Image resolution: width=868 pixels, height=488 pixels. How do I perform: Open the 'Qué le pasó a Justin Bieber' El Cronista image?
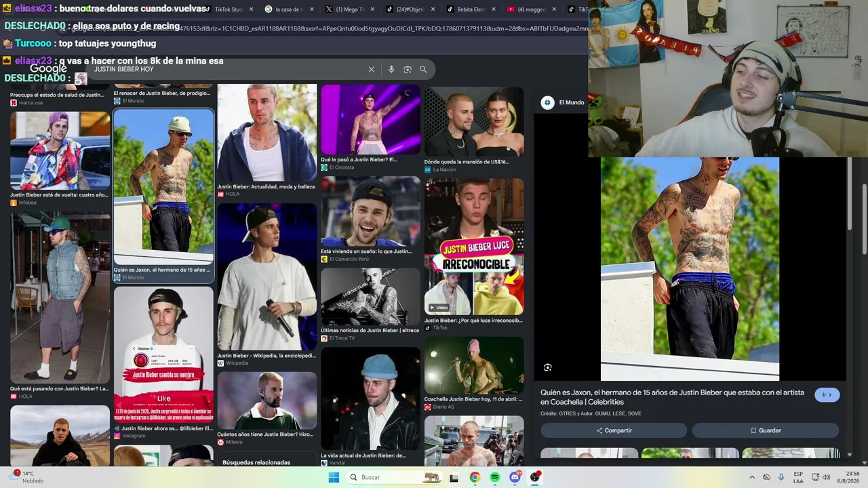pos(370,119)
